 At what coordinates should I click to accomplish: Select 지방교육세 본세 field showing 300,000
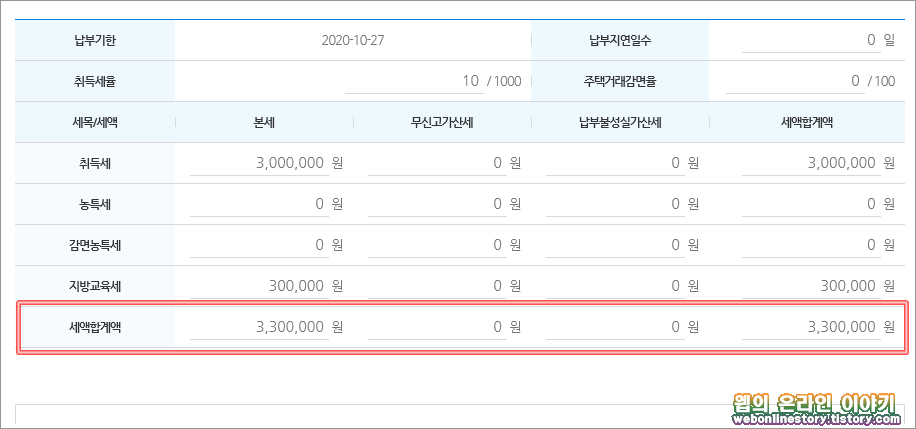259,286
